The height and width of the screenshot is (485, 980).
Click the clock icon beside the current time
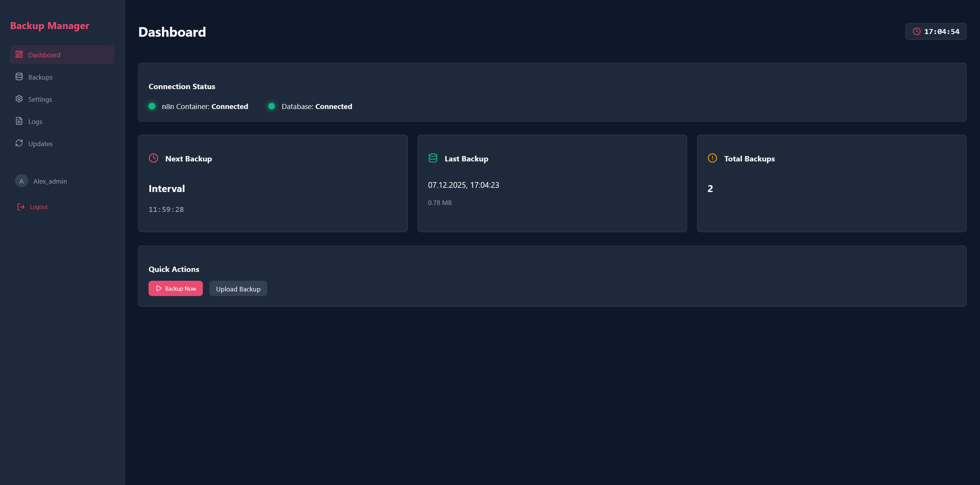coord(916,32)
